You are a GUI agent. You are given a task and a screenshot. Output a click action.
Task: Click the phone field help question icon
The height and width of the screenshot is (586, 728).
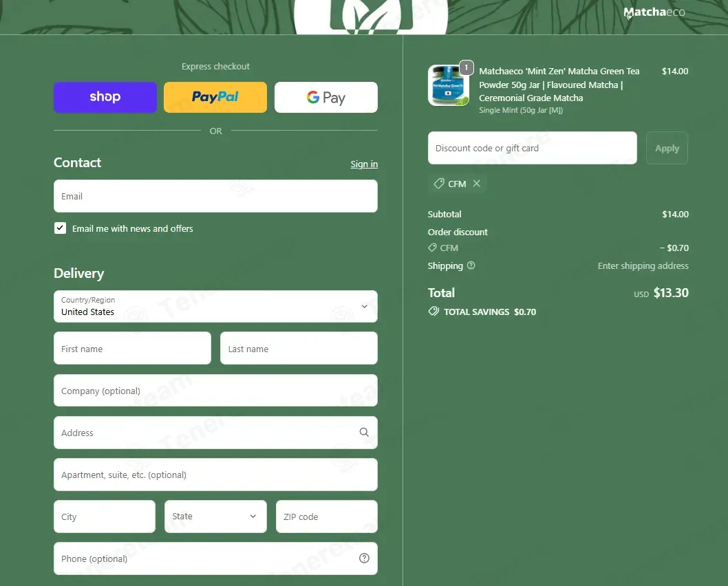[x=364, y=558]
